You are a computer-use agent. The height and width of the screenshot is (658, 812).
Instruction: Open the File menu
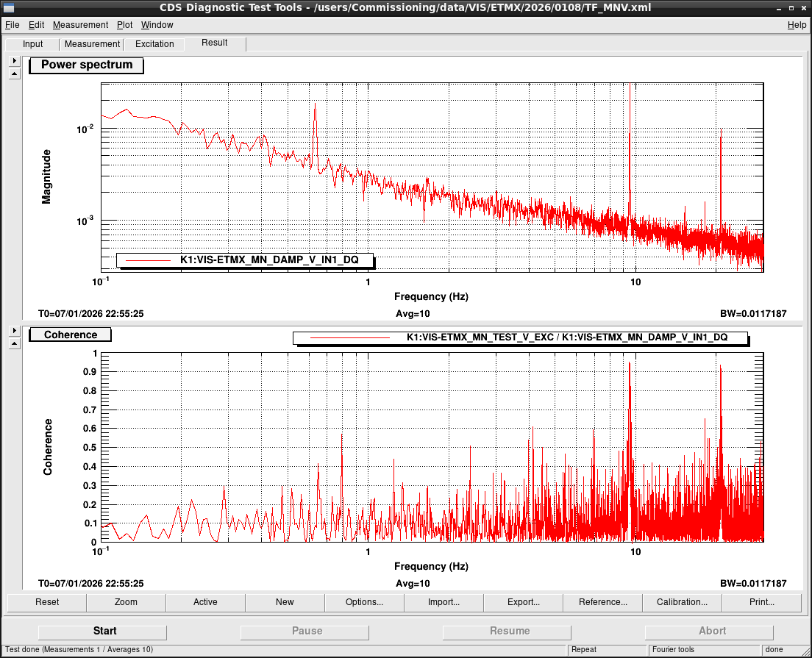coord(13,25)
